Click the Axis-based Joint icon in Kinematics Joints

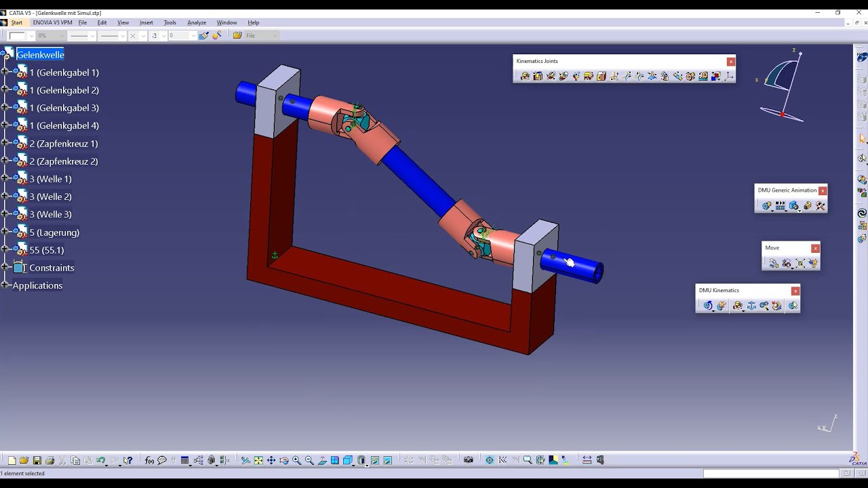point(728,76)
